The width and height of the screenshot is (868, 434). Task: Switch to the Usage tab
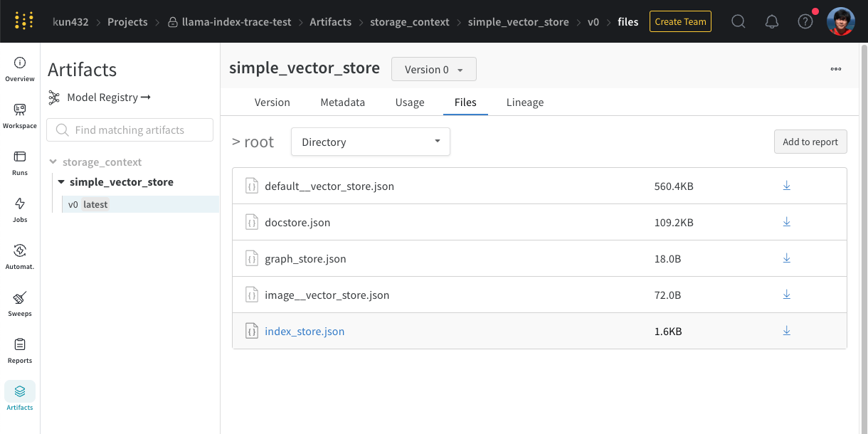tap(410, 102)
